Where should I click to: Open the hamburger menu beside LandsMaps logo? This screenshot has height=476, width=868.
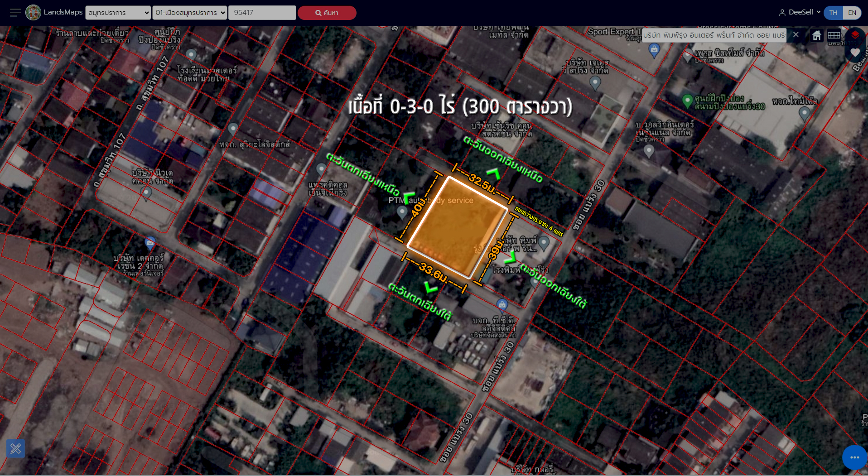click(15, 13)
